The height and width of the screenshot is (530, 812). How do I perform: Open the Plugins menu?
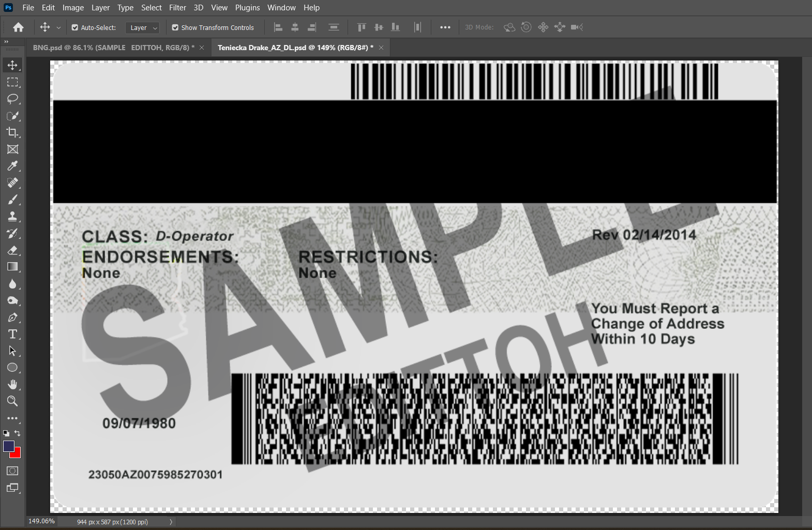(247, 8)
